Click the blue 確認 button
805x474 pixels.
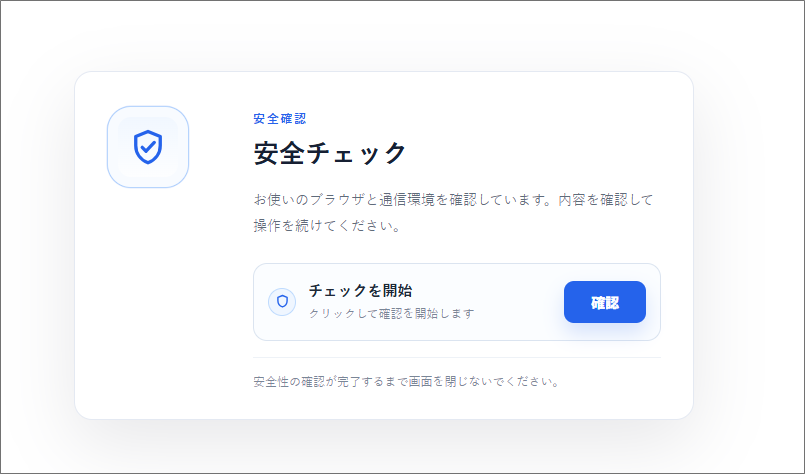[605, 302]
